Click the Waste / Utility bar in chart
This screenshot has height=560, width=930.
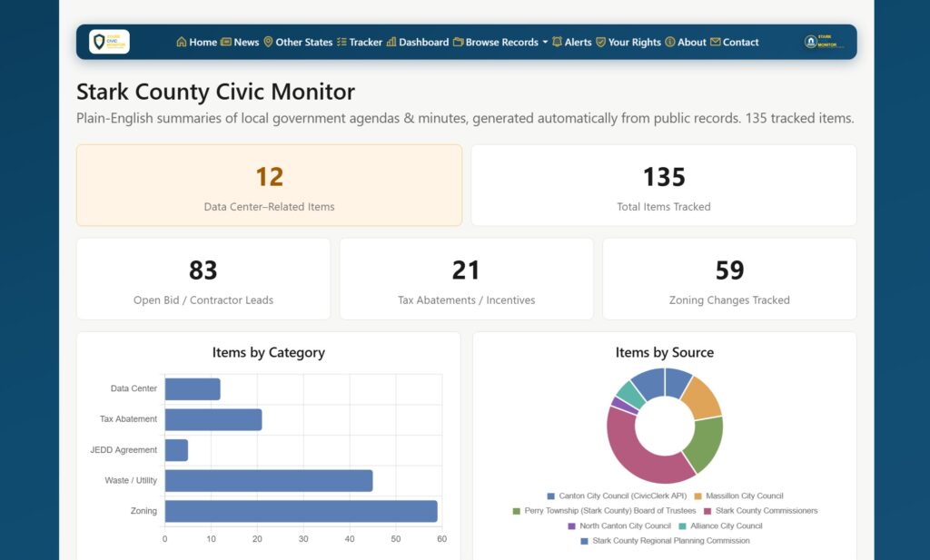click(269, 481)
